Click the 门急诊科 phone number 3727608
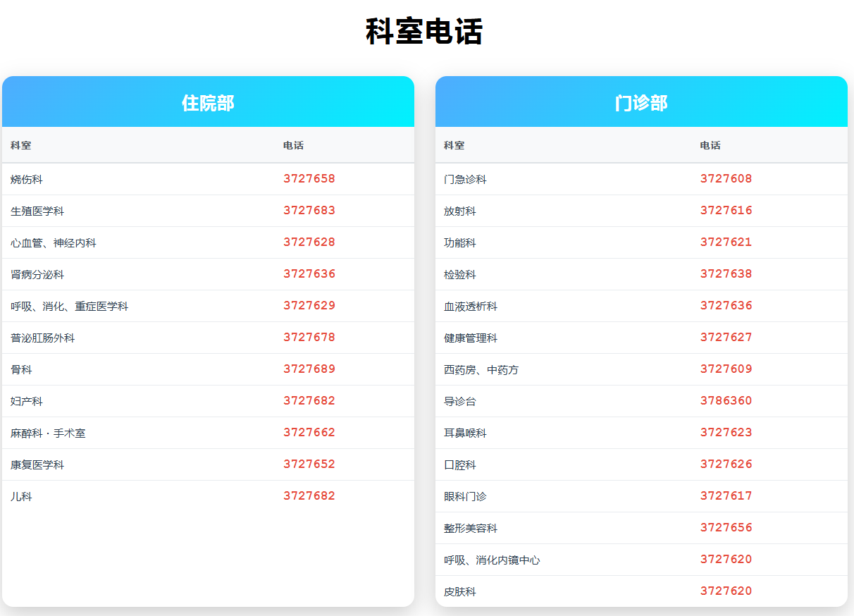This screenshot has height=616, width=854. [726, 179]
